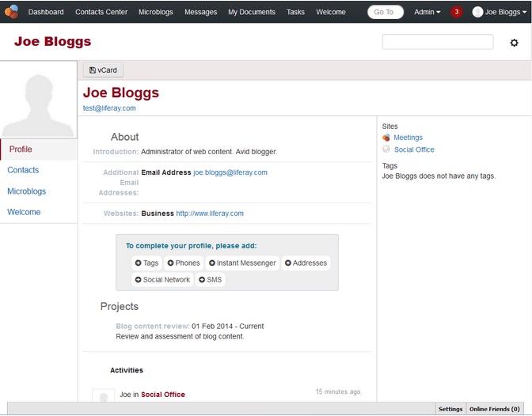Screen dimensions: 532x416
Task: Click the Liferay logo icon
Action: [11, 11]
